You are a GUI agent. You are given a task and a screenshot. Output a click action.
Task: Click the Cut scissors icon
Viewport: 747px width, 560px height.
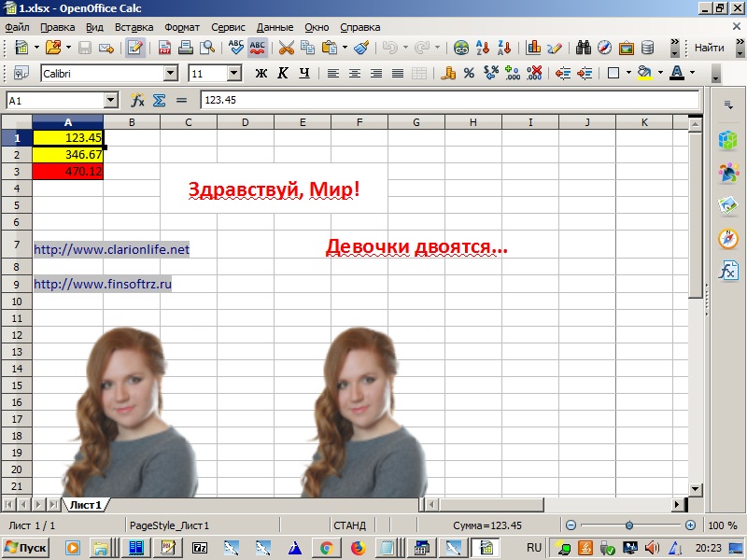(x=286, y=48)
